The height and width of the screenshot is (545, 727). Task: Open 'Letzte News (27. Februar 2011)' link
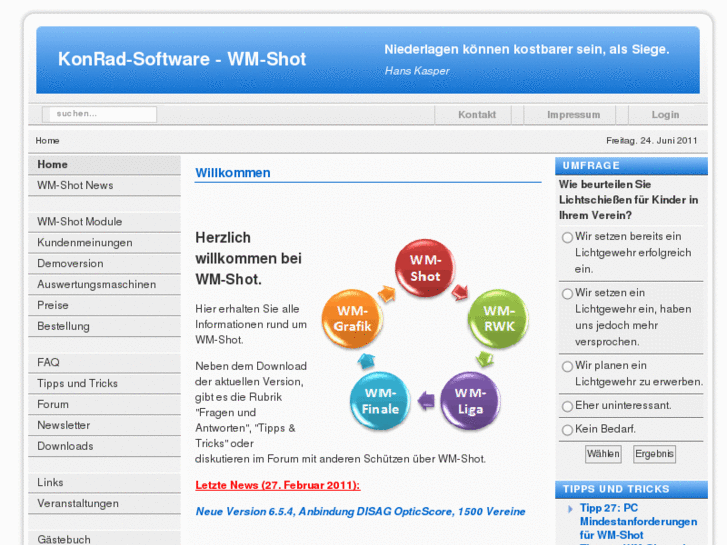tap(277, 485)
